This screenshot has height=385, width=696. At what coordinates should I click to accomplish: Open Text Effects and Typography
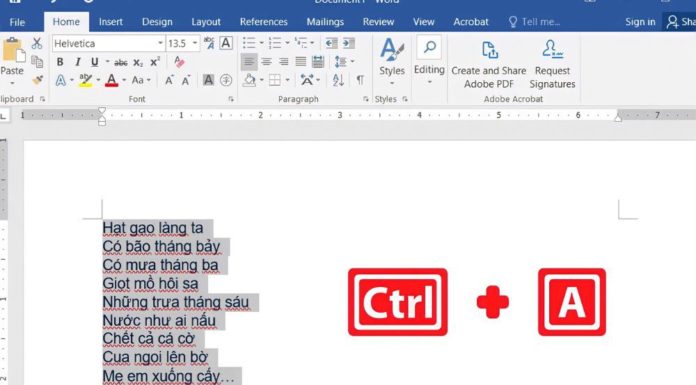pos(61,80)
